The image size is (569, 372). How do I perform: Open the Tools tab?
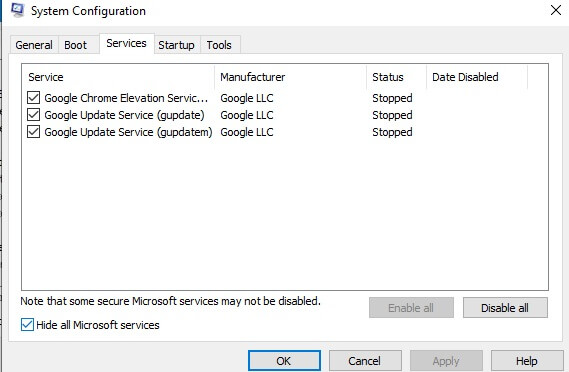pyautogui.click(x=219, y=45)
